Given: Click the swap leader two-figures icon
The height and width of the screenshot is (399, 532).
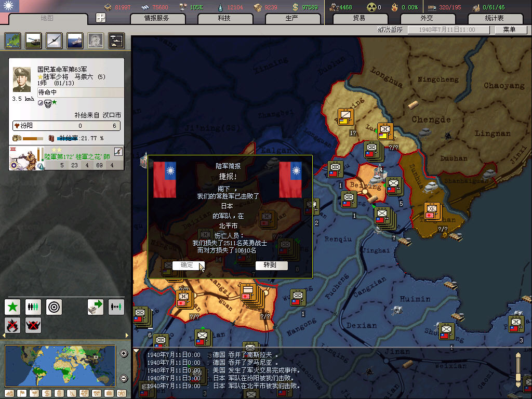Looking at the screenshot, I should [116, 307].
